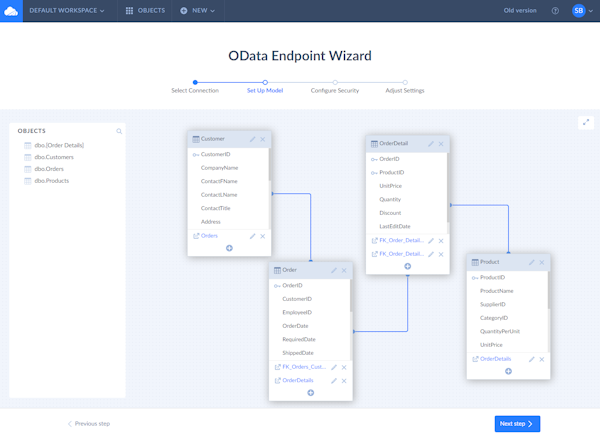Select the Adjust Settings wizard step

point(405,90)
